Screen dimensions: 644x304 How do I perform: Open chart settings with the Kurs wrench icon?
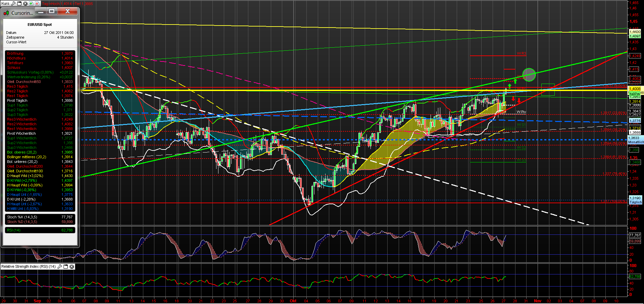click(13, 4)
